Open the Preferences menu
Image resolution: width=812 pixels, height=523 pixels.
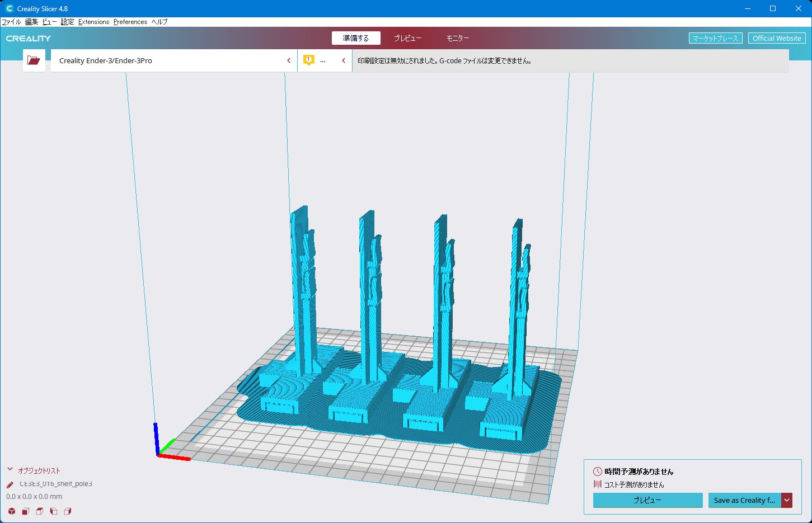coord(130,22)
